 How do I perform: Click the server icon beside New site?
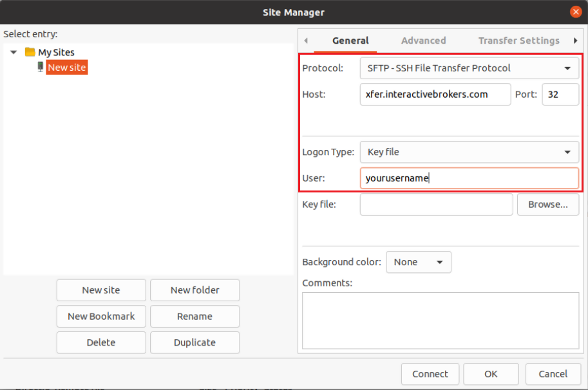(x=40, y=67)
